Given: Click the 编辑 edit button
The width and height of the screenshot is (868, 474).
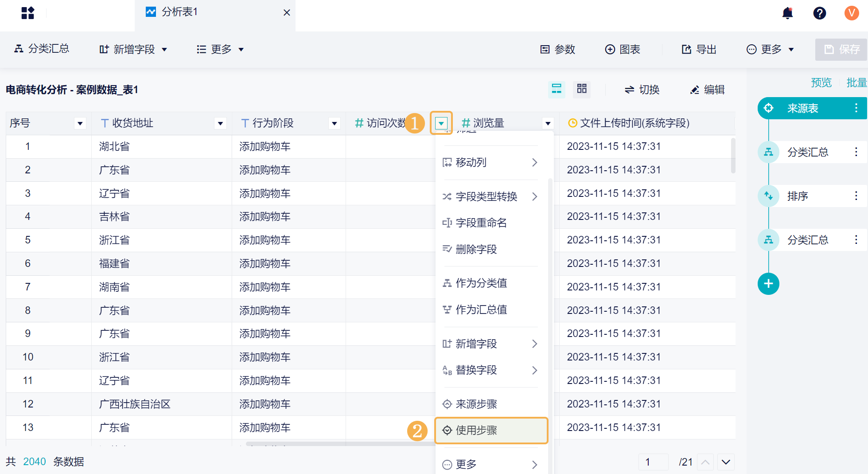Looking at the screenshot, I should click(707, 90).
